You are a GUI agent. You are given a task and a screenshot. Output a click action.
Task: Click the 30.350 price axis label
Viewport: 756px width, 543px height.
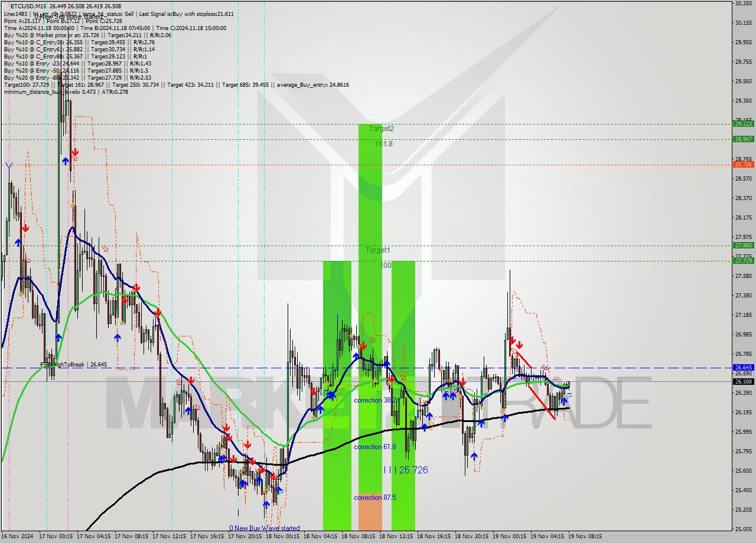click(x=743, y=4)
